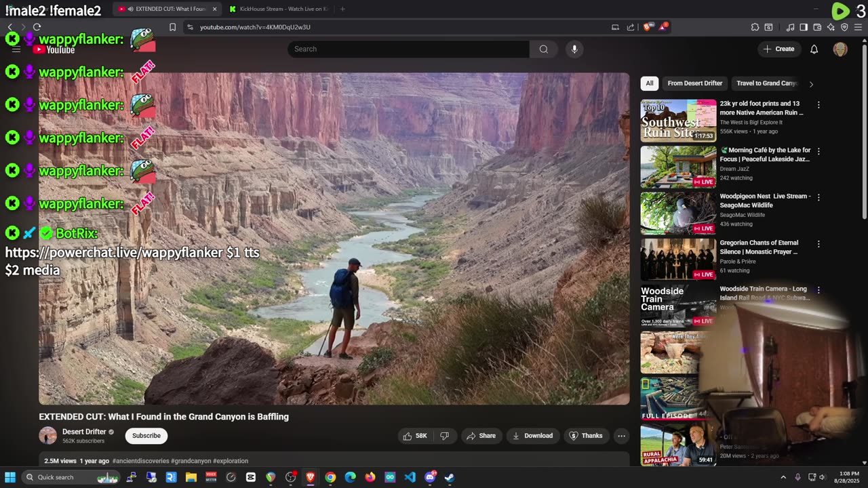
Task: Click the Share button under video
Action: point(481,436)
